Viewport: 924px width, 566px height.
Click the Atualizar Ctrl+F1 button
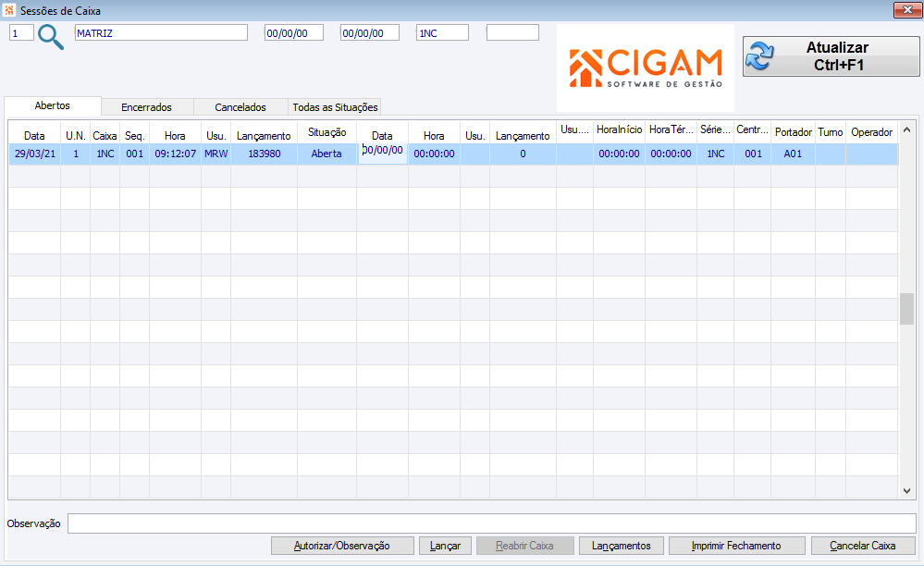click(x=831, y=55)
